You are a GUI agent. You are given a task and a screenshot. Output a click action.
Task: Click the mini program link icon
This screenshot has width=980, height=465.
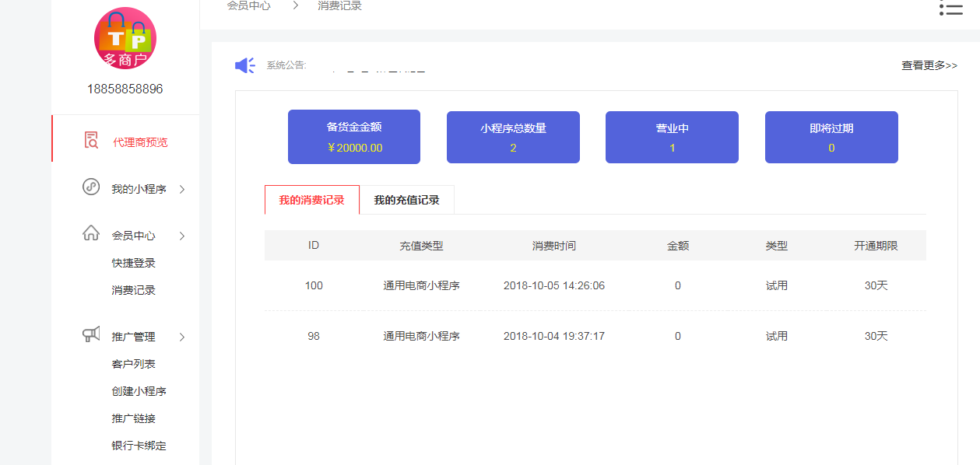tap(91, 187)
